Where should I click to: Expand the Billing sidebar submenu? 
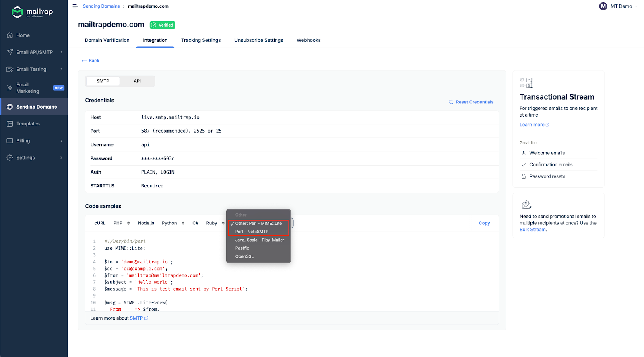click(x=61, y=141)
